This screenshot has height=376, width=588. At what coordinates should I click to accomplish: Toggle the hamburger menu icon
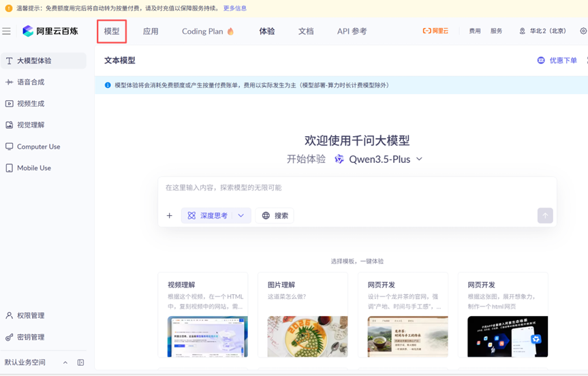(6, 31)
